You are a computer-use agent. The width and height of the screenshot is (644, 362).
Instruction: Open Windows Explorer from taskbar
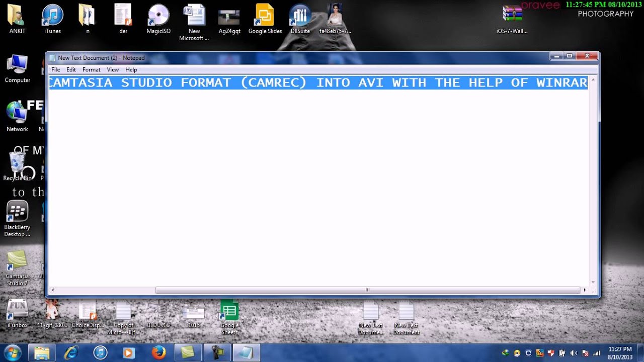42,352
